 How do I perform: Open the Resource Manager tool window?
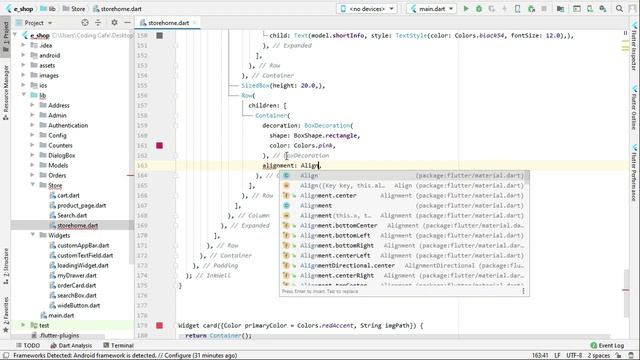tap(6, 92)
